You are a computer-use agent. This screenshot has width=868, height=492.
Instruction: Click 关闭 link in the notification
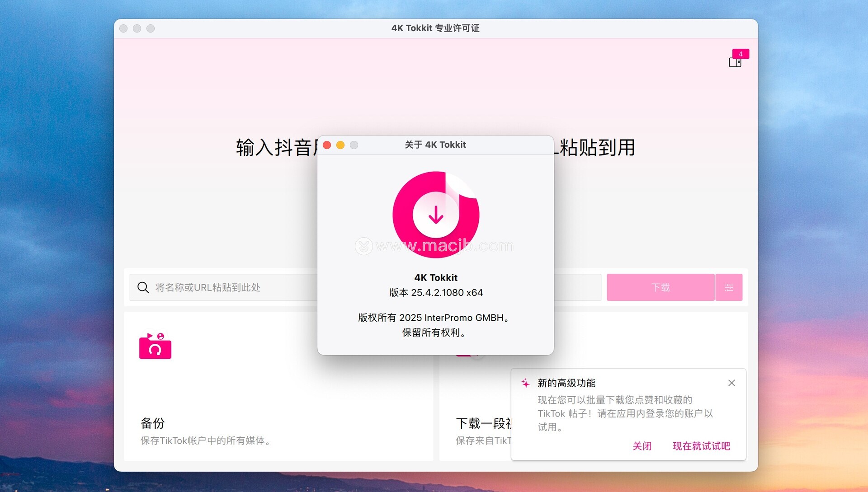[x=642, y=446]
